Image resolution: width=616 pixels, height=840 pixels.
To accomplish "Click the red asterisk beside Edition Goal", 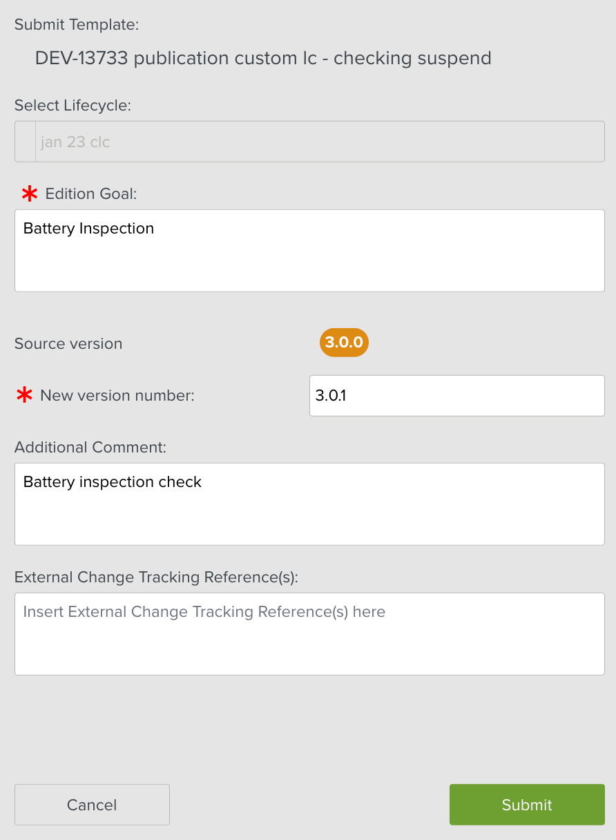I will (x=29, y=194).
